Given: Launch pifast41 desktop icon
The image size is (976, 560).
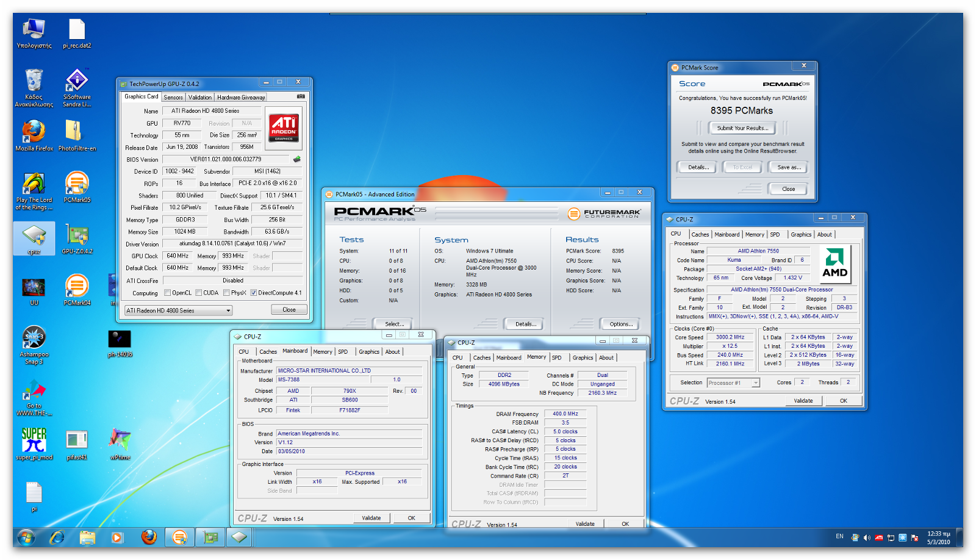Looking at the screenshot, I should (x=77, y=444).
